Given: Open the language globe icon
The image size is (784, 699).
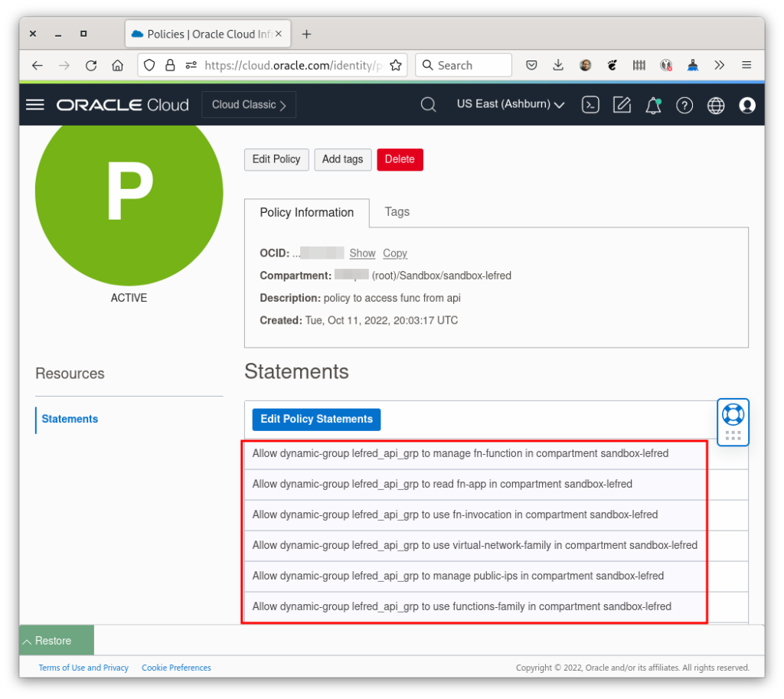Looking at the screenshot, I should coord(716,105).
